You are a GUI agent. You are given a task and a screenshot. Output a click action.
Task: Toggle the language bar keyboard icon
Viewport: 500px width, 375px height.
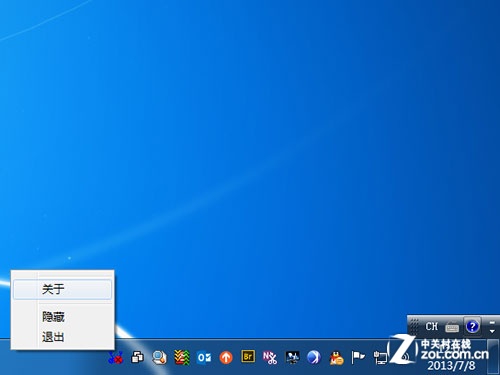pyautogui.click(x=452, y=327)
